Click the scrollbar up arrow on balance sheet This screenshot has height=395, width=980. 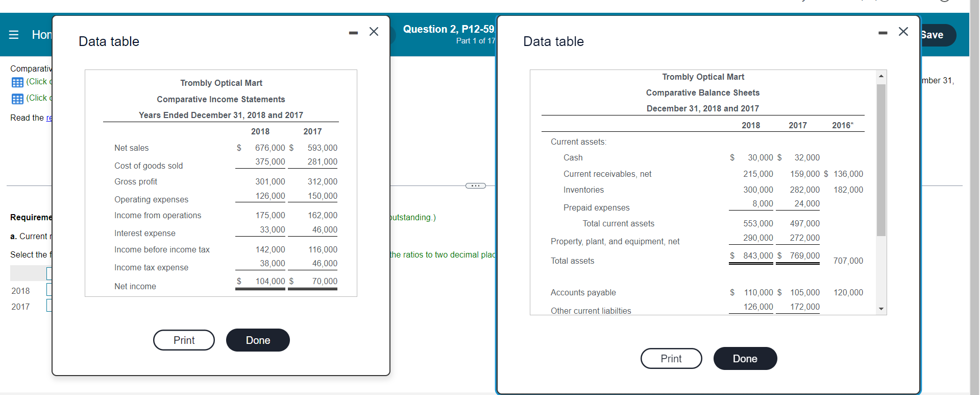coord(881,76)
